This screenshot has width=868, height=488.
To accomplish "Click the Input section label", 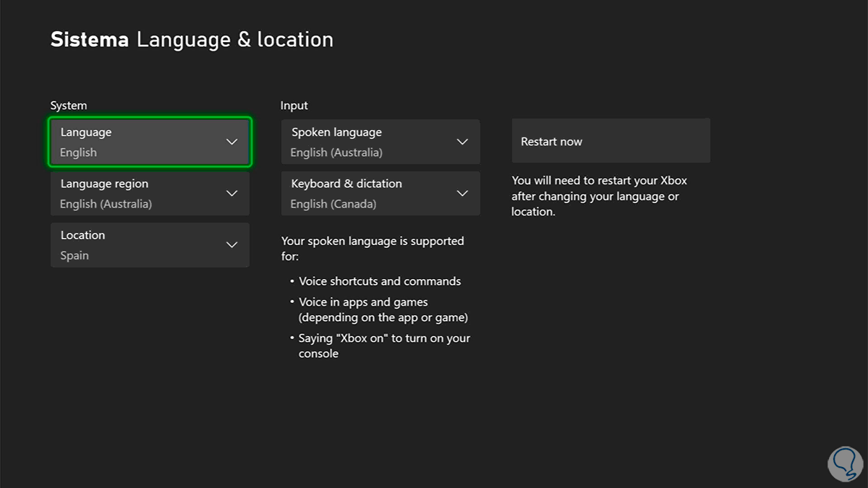I will 294,106.
